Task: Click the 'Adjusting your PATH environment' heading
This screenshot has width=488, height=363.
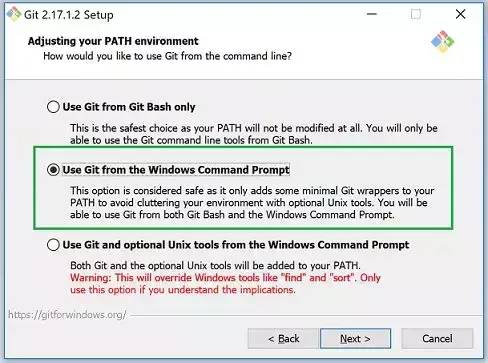Action: tap(113, 41)
